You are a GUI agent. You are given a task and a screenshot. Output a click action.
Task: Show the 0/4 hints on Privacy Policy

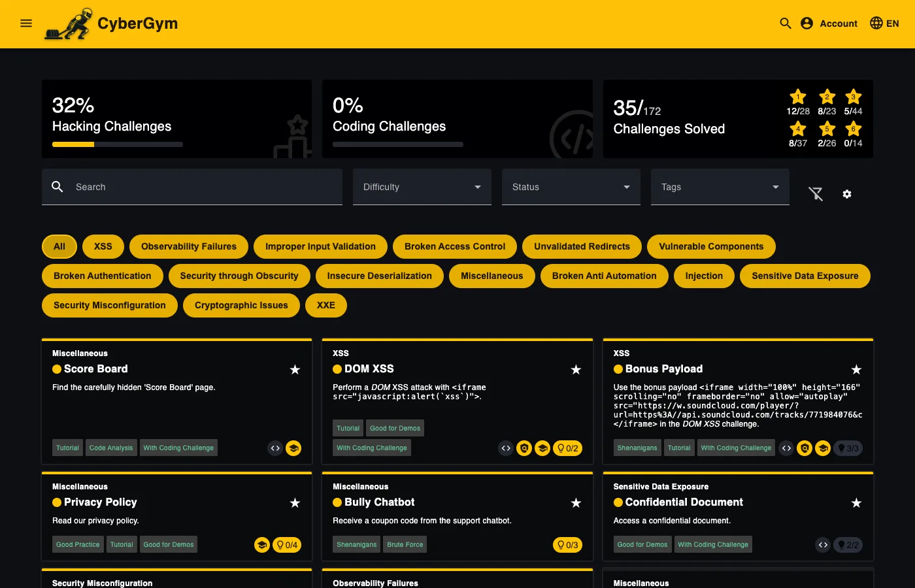click(287, 545)
